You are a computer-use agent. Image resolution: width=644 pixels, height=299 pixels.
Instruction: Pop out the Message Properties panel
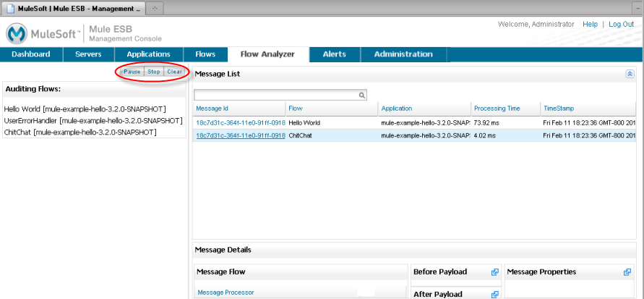[x=627, y=272]
